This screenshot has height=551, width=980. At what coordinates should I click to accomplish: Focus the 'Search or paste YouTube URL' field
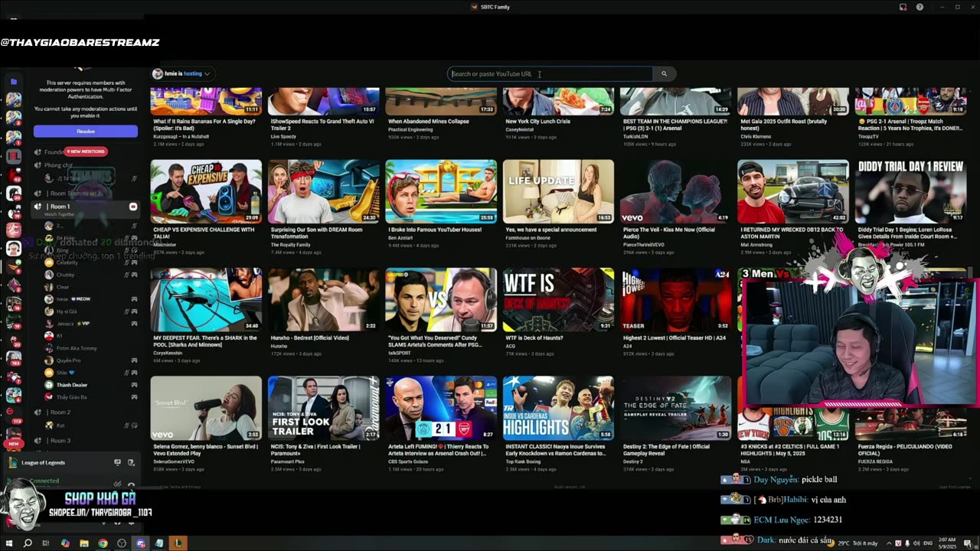[x=550, y=74]
